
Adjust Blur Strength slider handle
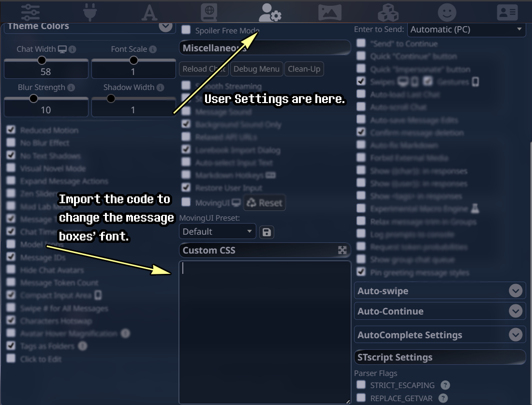33,99
